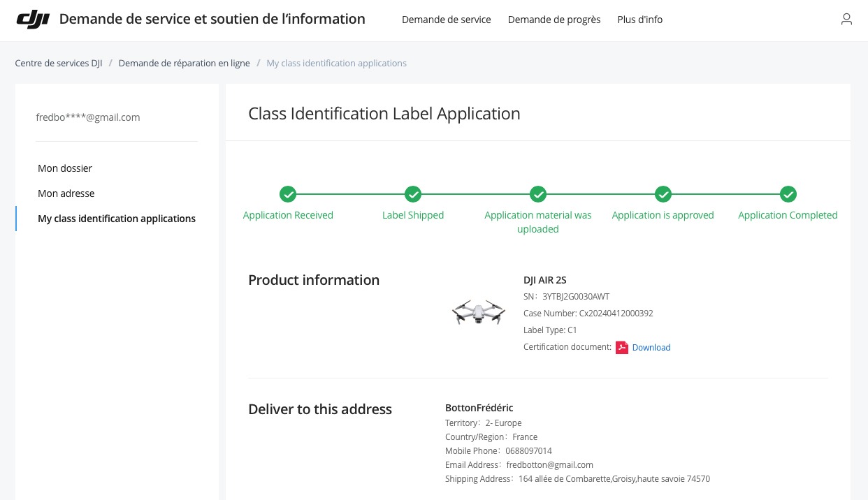Go to Demande de réparation en ligne breadcrumb
Viewport: 868px width, 500px height.
(185, 63)
